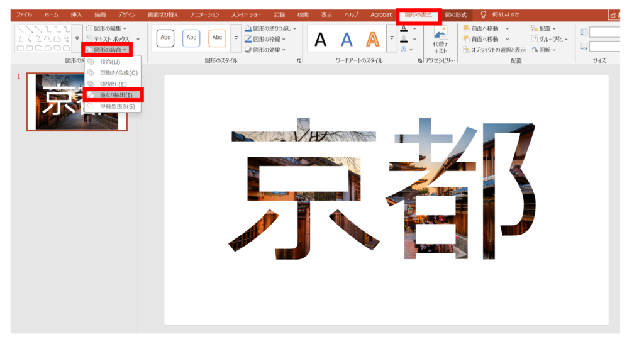Select the orange outline WordArt A style
The image size is (644, 339).
coord(373,40)
